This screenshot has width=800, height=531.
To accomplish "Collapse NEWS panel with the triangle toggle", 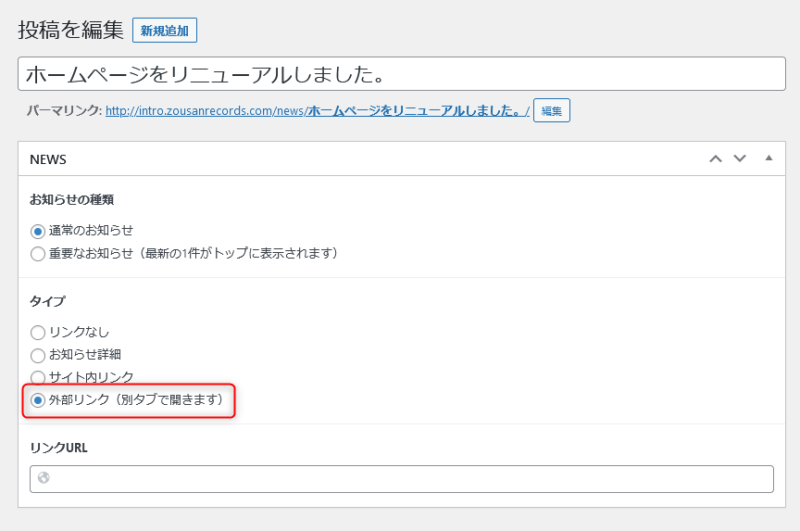I will coord(769,158).
